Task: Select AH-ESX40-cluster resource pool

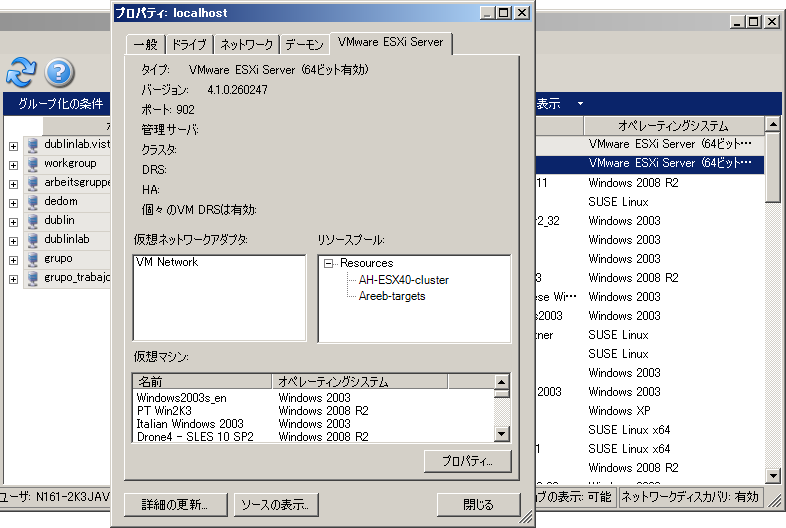Action: (404, 280)
